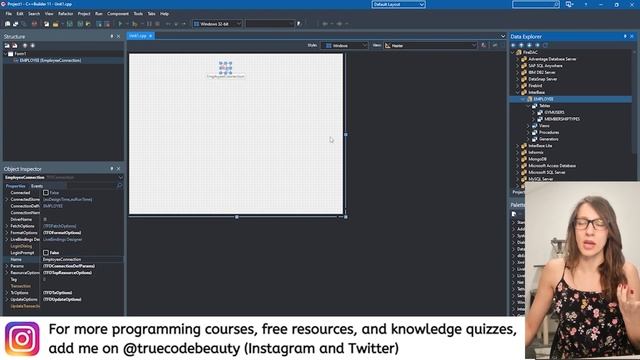Switch to the Properties tab
Screen dimensions: 640x360
(16, 186)
